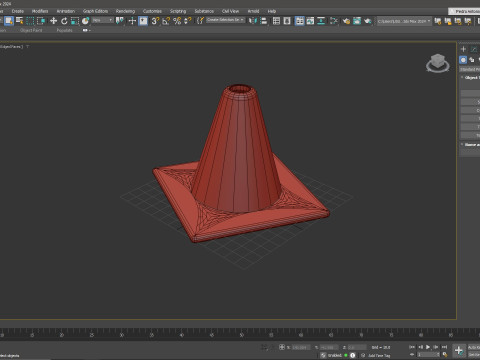The image size is (480, 360).
Task: Click the Add Time Tag label
Action: 379,355
